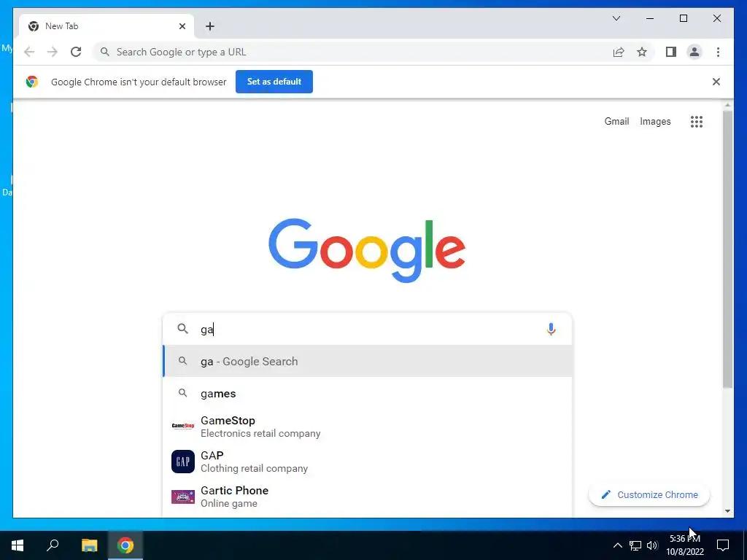
Task: Click the GAP logo thumbnail
Action: coord(183,462)
